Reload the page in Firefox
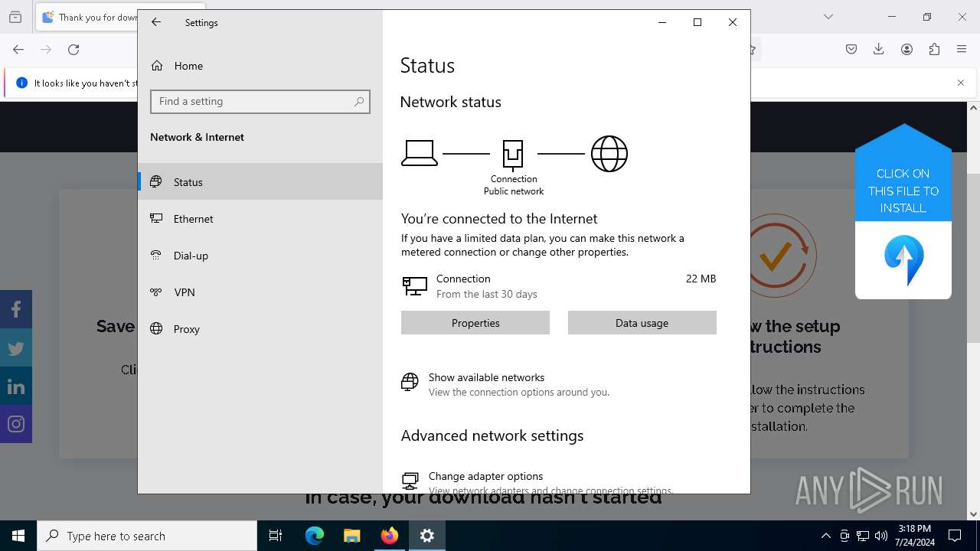Screen dimensions: 980x551 click(x=73, y=50)
